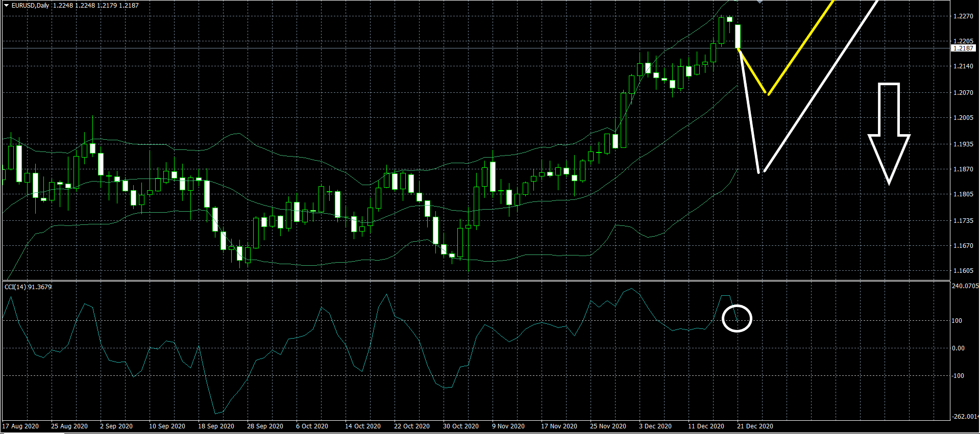Viewport: 980px width, 434px height.
Task: Click the CCI scale 0.00 level label
Action: point(959,348)
